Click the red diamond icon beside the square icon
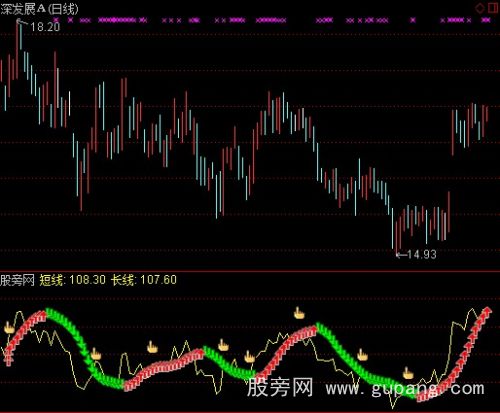The width and height of the screenshot is (500, 413). [480, 8]
